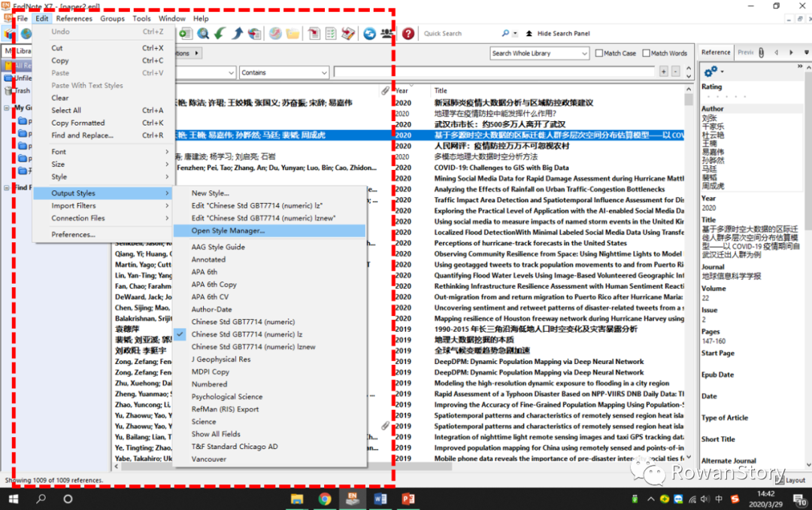Add a search row with plus button
812x510 pixels.
pos(663,71)
